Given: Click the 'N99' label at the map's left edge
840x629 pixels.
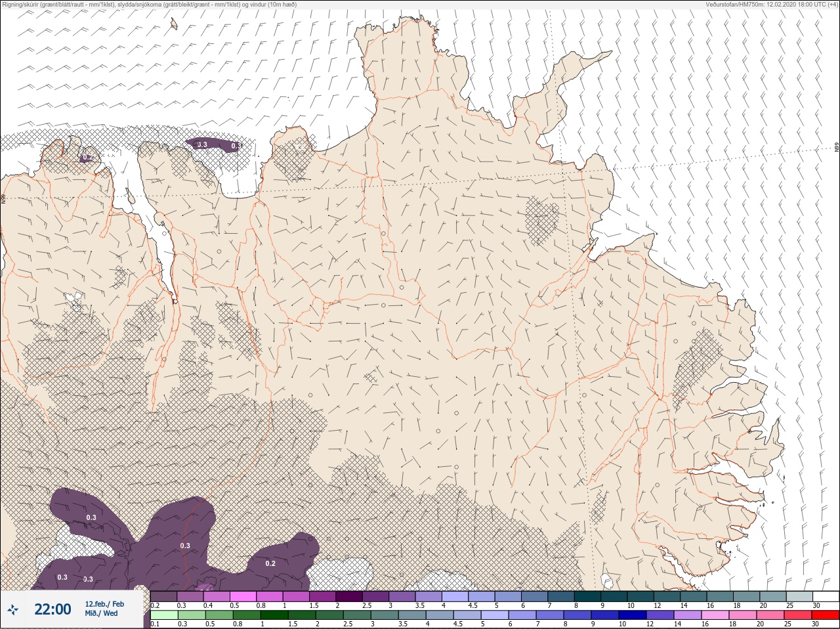Looking at the screenshot, I should [x=3, y=198].
